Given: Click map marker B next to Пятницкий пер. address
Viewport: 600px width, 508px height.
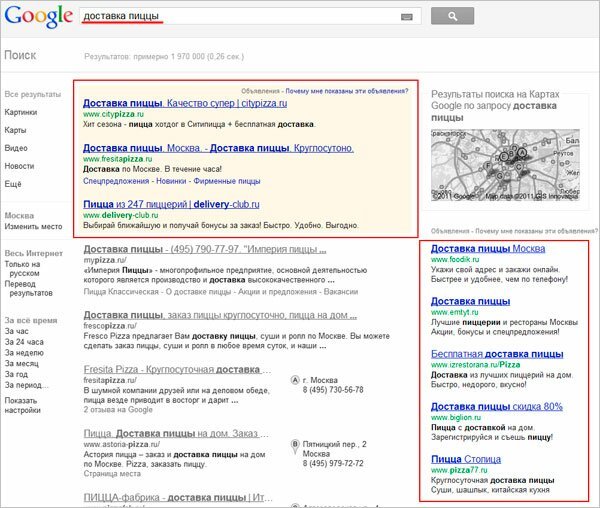Looking at the screenshot, I should coord(295,446).
